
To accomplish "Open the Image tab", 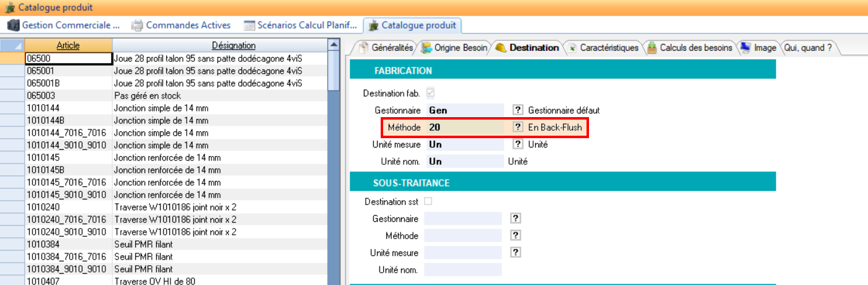I will (x=759, y=48).
